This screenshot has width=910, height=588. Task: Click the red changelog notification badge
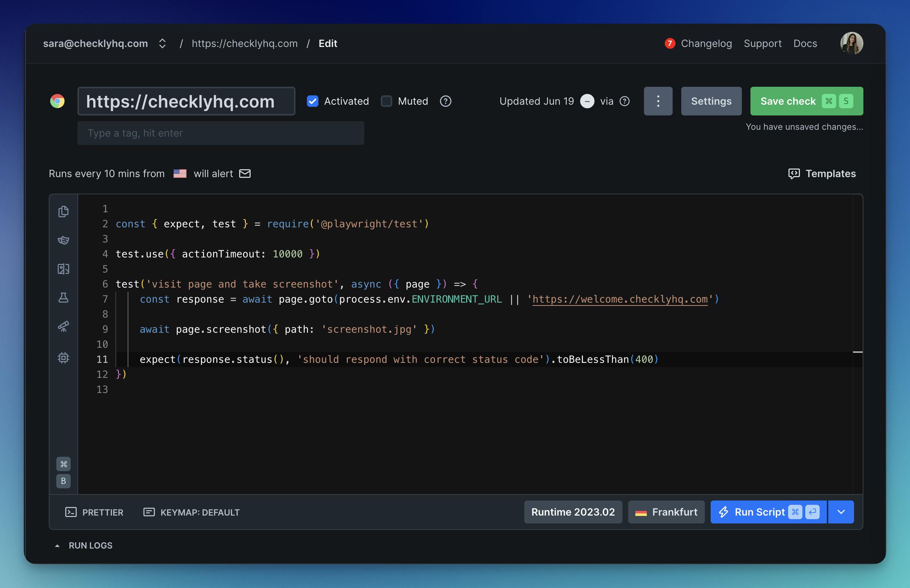[x=670, y=43]
